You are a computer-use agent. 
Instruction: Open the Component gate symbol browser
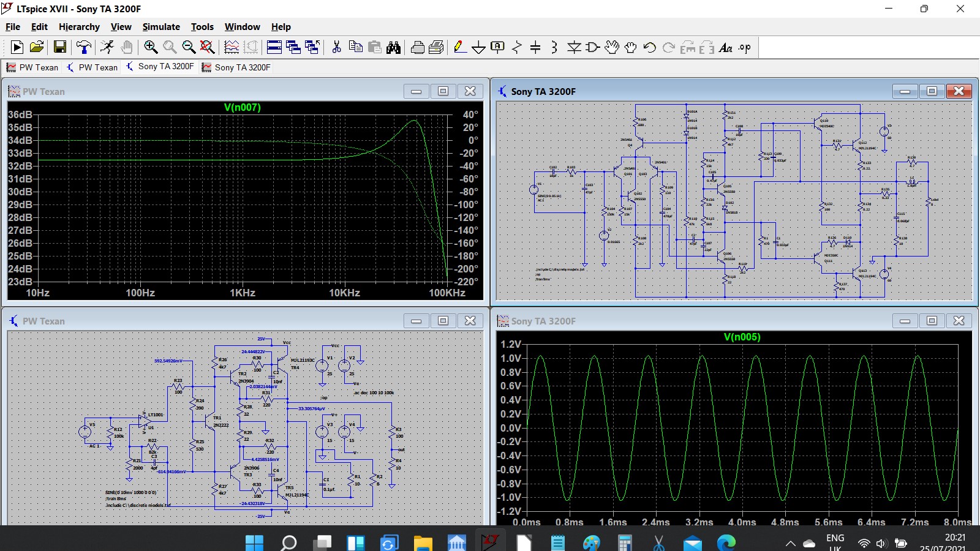point(593,47)
